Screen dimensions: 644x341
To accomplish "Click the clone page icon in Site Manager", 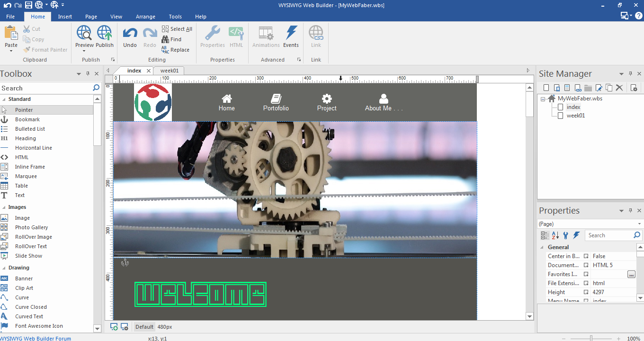I will click(609, 88).
